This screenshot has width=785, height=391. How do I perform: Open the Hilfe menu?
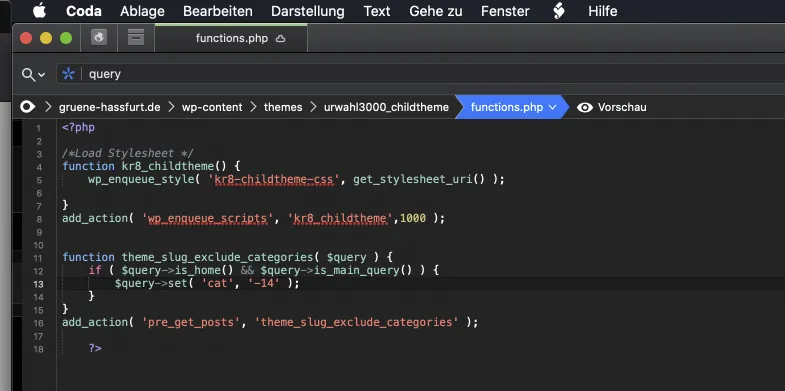pyautogui.click(x=603, y=11)
